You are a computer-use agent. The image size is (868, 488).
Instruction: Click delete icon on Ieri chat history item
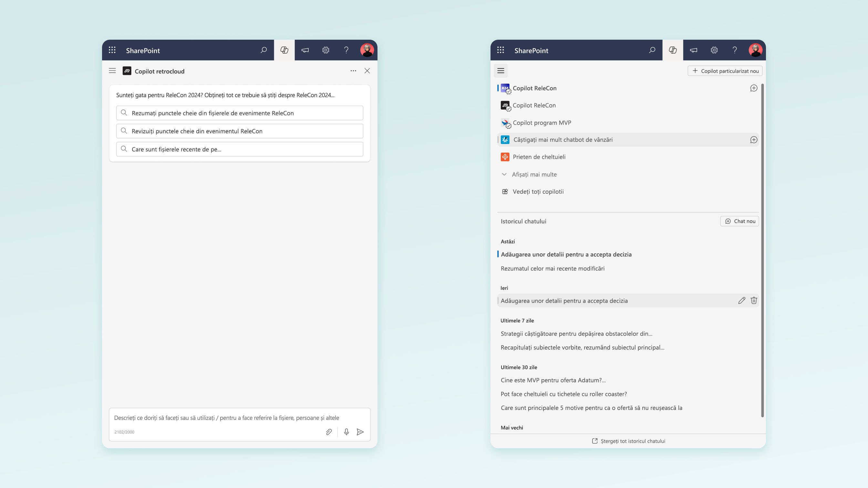[x=753, y=300]
